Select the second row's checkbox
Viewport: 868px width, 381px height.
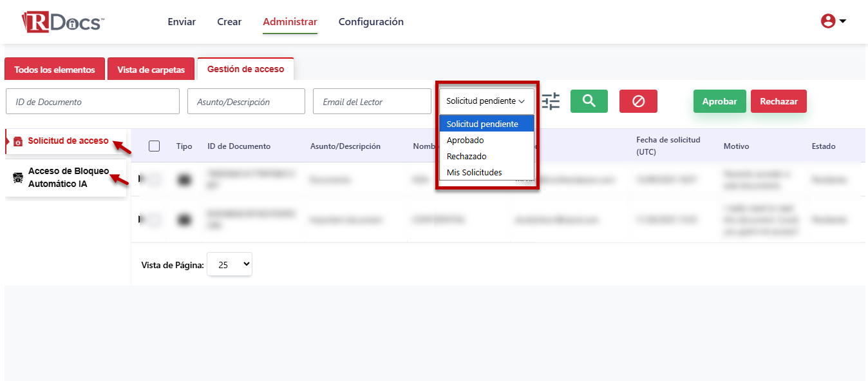pyautogui.click(x=154, y=220)
